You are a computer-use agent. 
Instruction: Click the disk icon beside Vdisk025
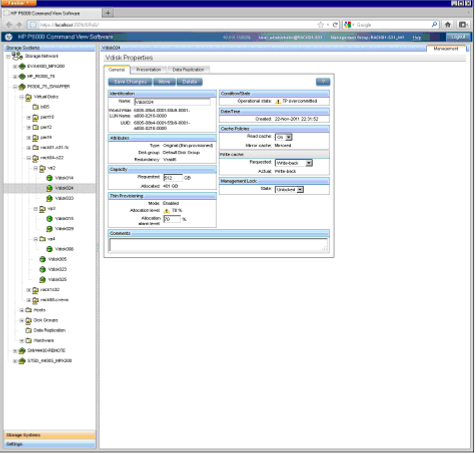point(43,280)
